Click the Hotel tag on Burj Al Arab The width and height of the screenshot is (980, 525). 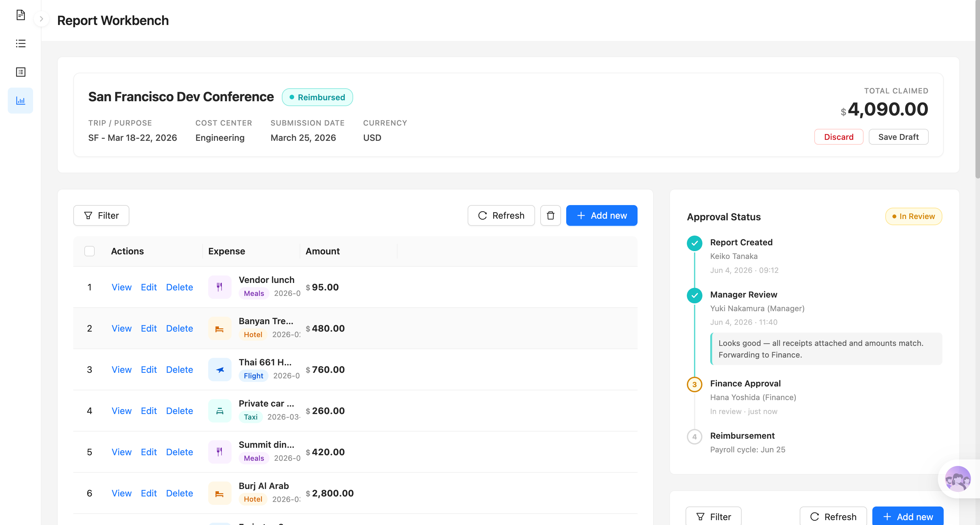pos(253,499)
